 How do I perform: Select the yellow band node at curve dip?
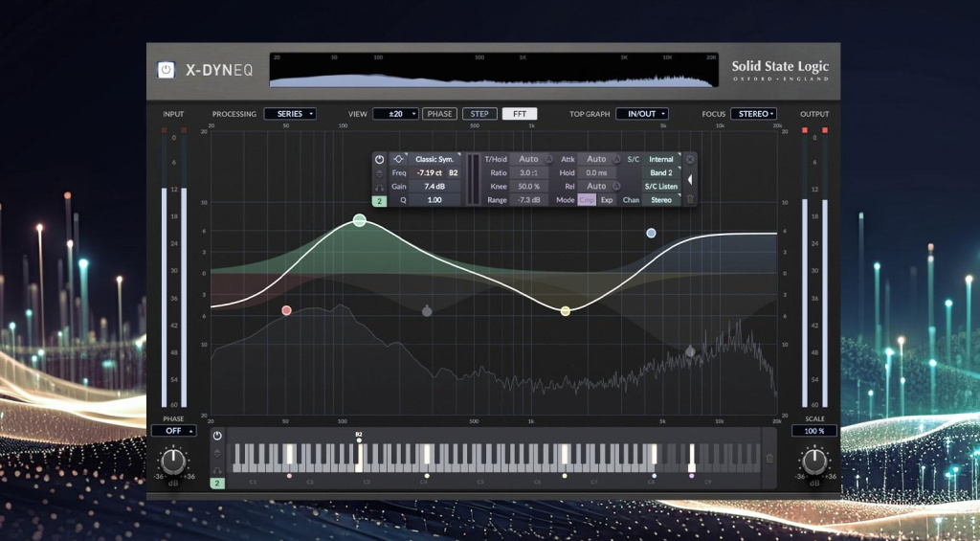click(565, 311)
